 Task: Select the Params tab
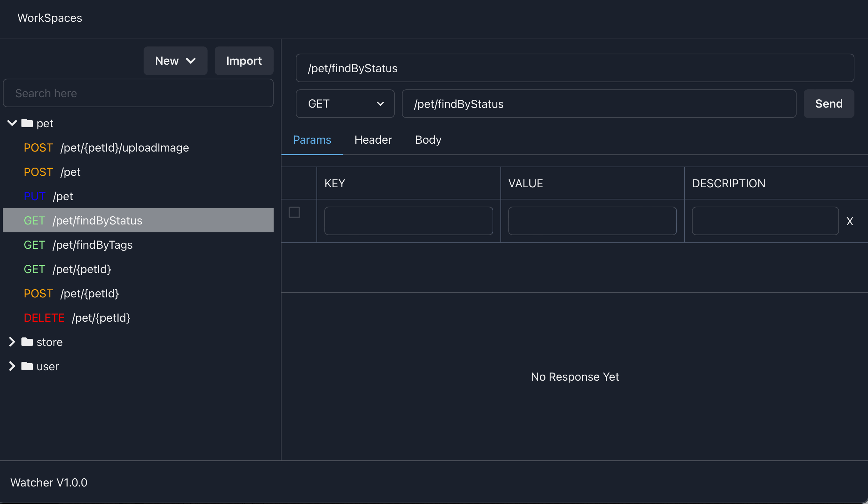click(x=312, y=140)
